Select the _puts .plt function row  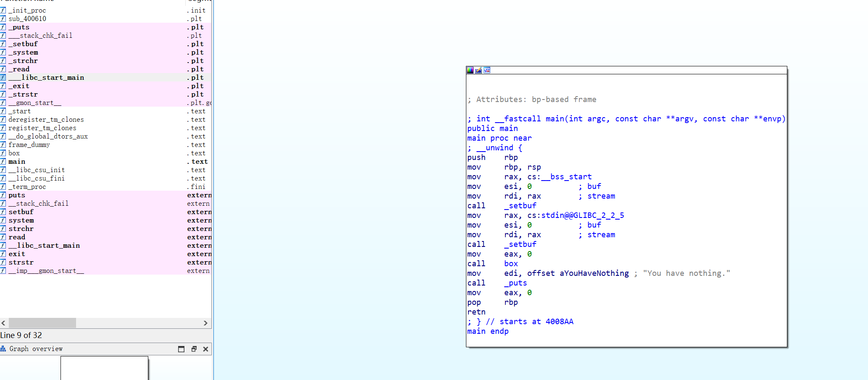tap(106, 27)
